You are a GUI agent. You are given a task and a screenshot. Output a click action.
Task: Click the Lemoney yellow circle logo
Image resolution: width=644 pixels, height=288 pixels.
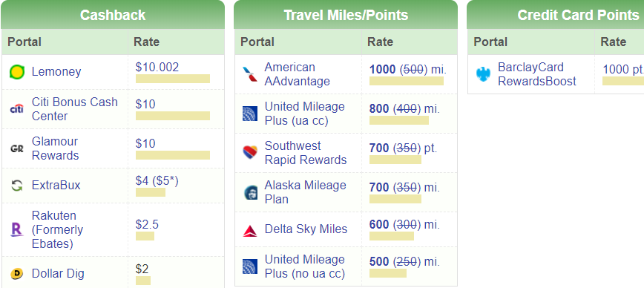pyautogui.click(x=17, y=72)
